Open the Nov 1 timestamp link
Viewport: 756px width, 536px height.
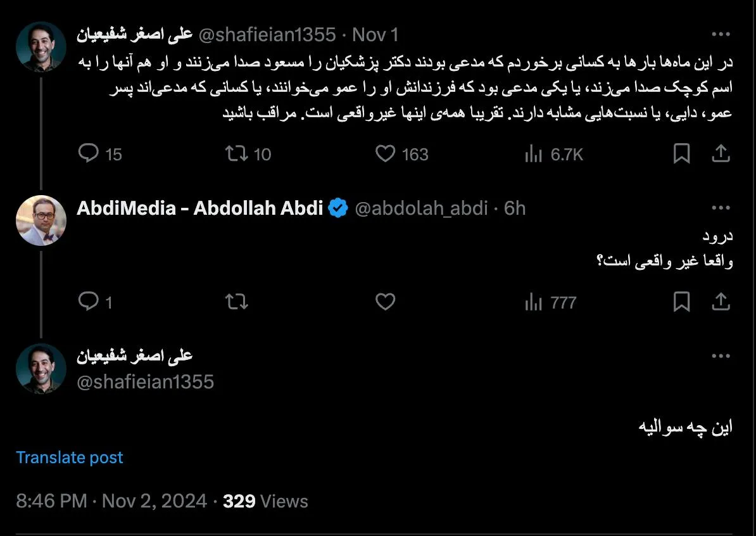click(x=375, y=34)
